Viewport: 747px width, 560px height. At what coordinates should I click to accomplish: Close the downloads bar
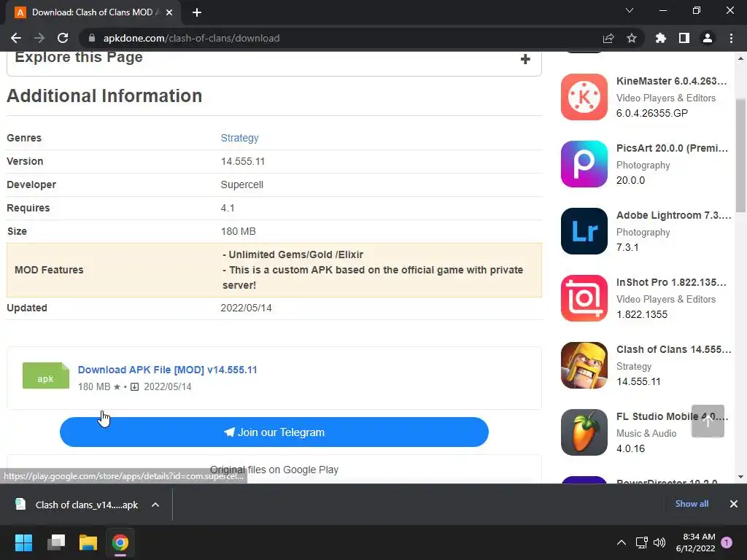[734, 504]
